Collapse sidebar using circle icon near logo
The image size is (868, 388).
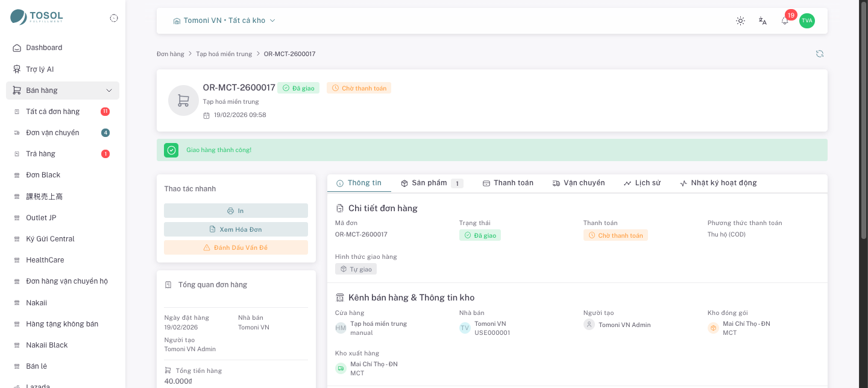tap(114, 18)
